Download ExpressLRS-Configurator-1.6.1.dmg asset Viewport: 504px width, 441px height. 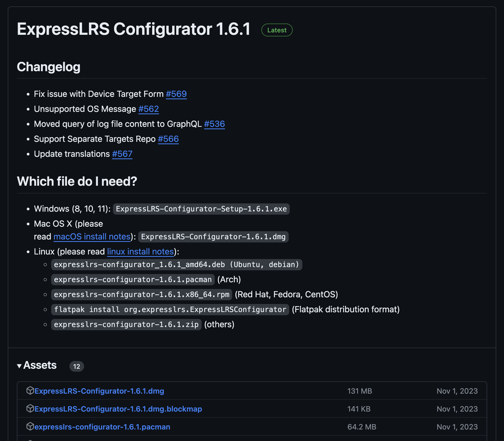99,391
